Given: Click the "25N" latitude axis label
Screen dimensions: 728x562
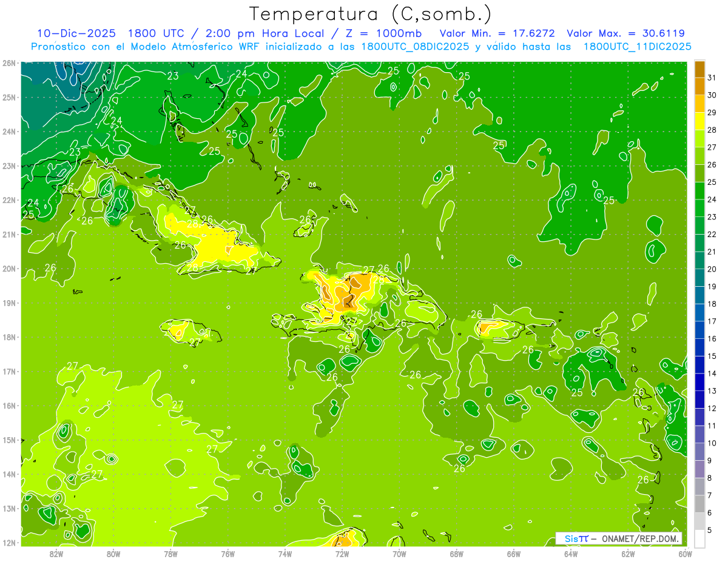Looking at the screenshot, I should pyautogui.click(x=9, y=97).
